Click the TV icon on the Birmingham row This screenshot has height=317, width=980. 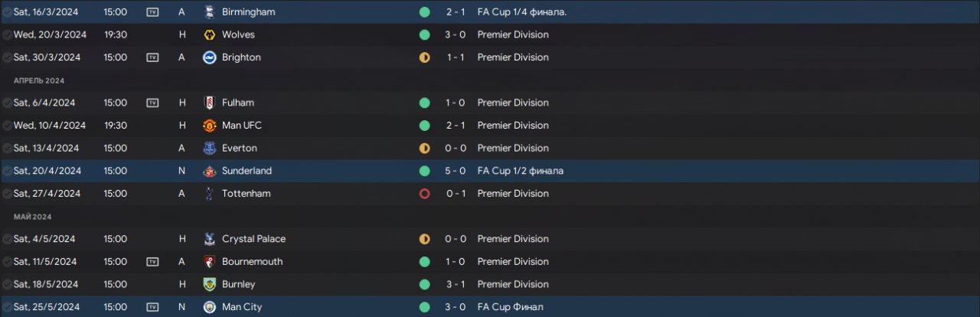point(152,12)
